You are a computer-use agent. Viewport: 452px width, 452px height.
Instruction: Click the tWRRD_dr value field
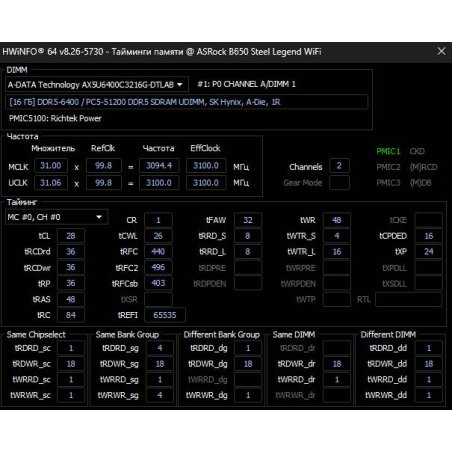pyautogui.click(x=337, y=379)
